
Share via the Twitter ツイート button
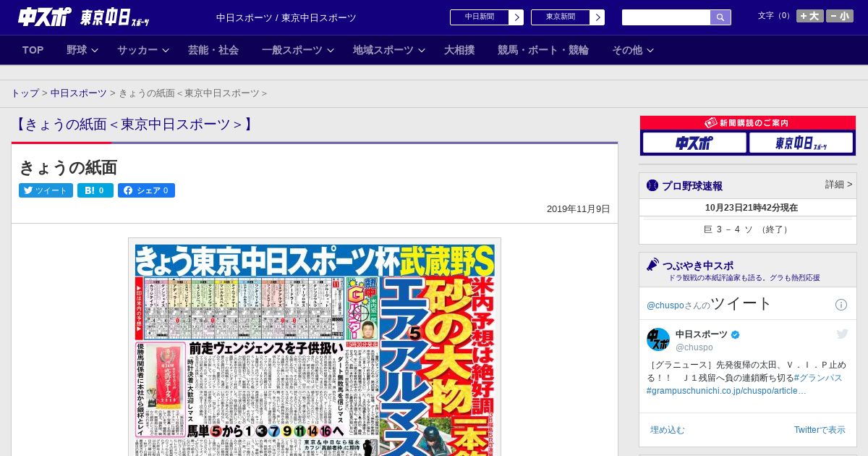tap(46, 190)
